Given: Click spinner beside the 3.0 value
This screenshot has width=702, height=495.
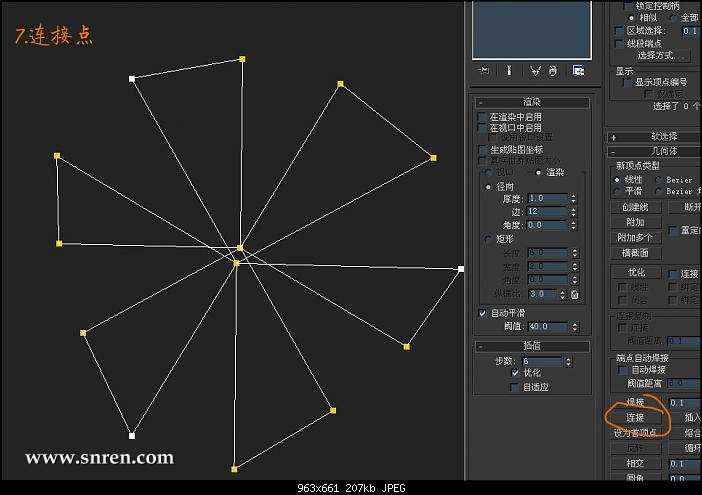Looking at the screenshot, I should click(x=562, y=294).
